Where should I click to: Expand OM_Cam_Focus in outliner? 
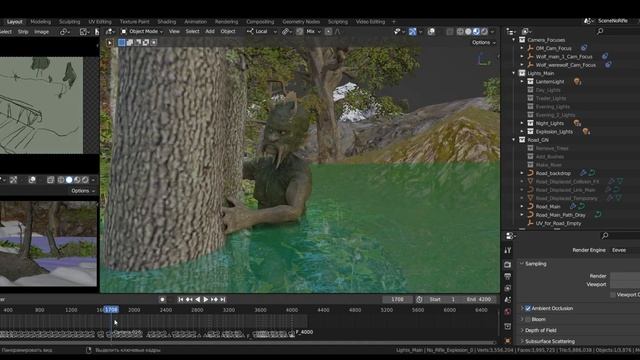pyautogui.click(x=522, y=48)
